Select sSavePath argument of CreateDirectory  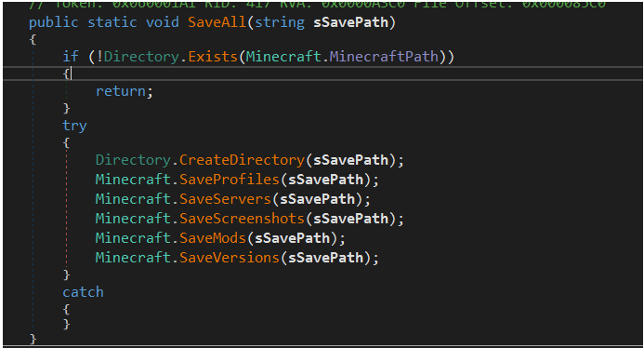click(x=350, y=160)
